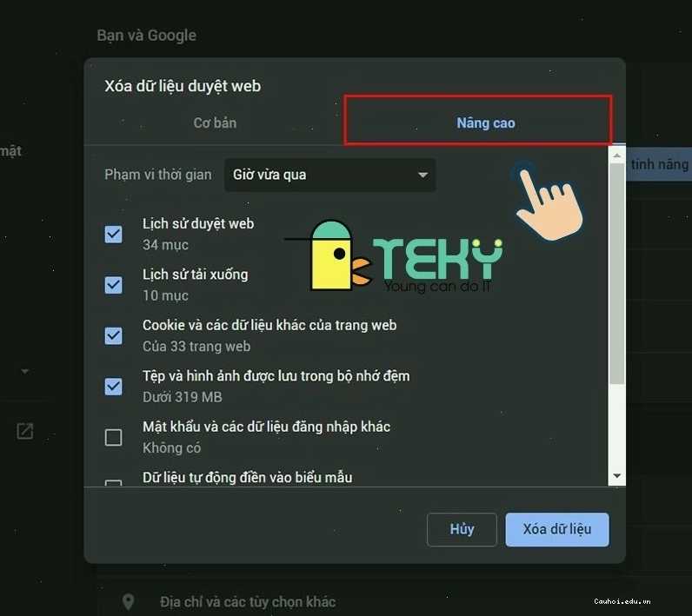Click the Dưới 319 MB text

click(x=183, y=397)
